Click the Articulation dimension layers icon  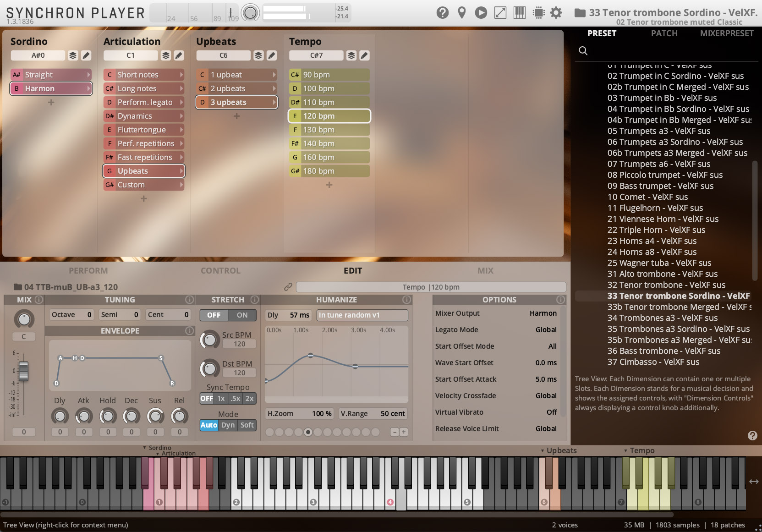tap(166, 55)
